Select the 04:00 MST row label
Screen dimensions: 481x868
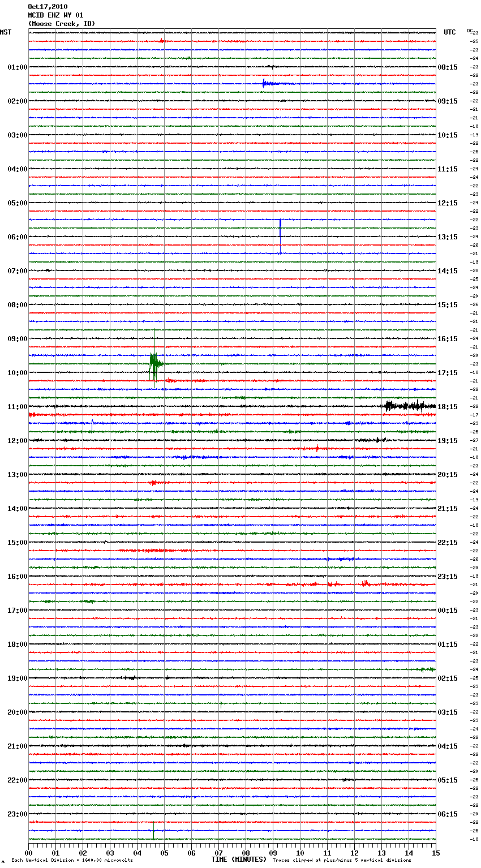click(17, 169)
